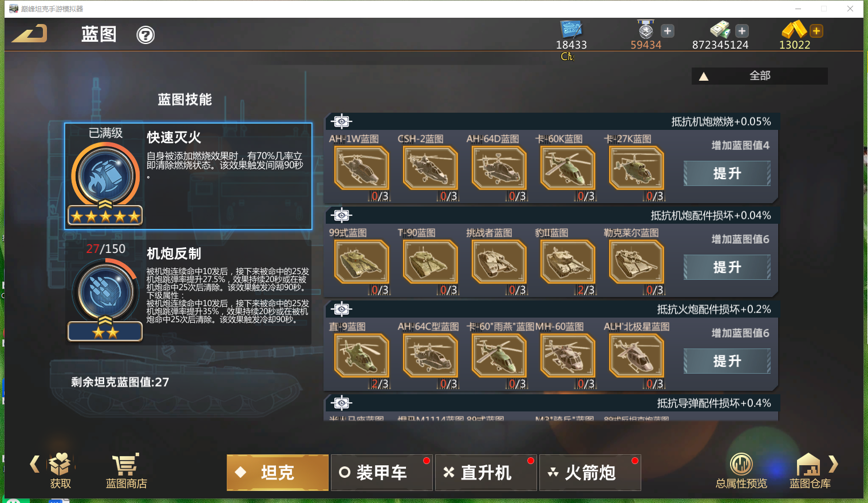The image size is (868, 503).
Task: Click 提升 for 抵抗火炮配件损坏 row
Action: point(727,361)
